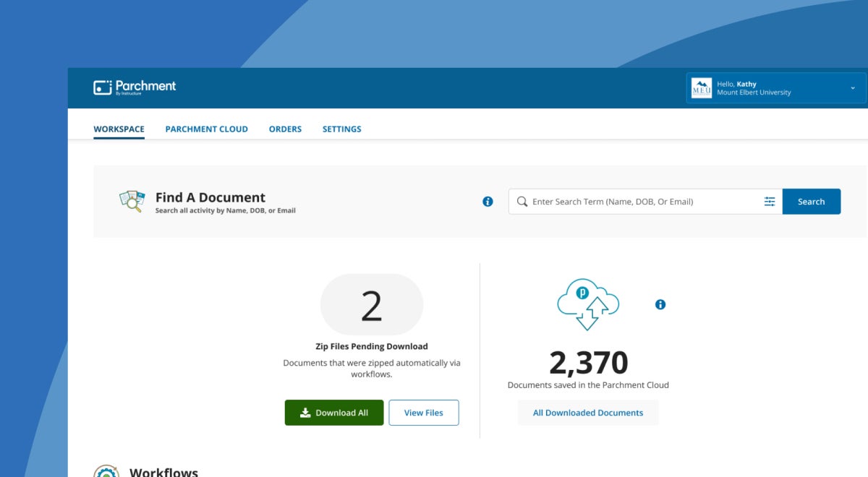Click the Mount Elbert University logo
Image resolution: width=868 pixels, height=477 pixels.
pos(702,88)
